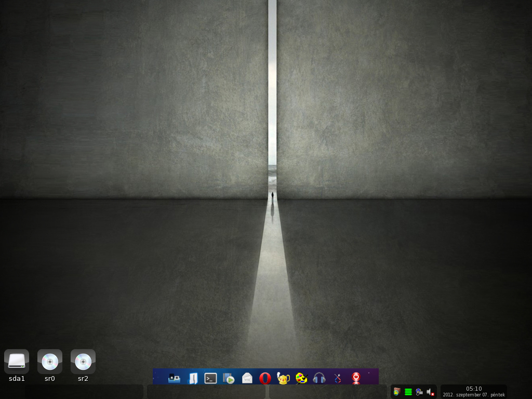
Task: Open the email envelope icon in dock
Action: tap(247, 378)
